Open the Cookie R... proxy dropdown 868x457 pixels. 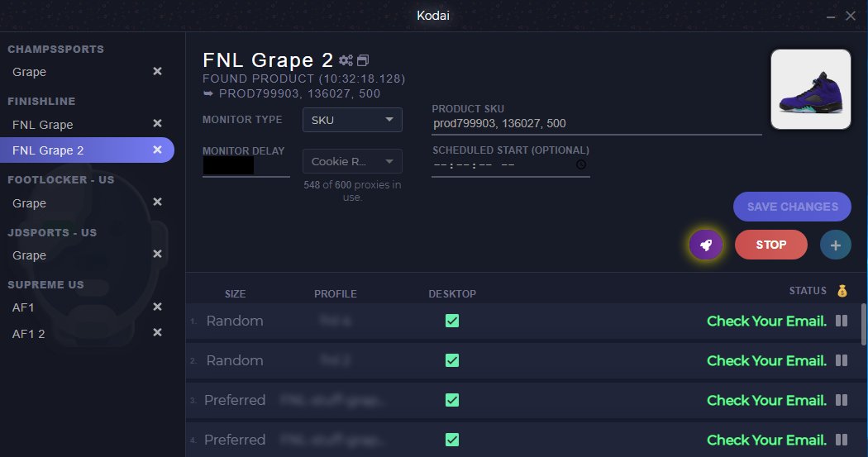click(352, 161)
